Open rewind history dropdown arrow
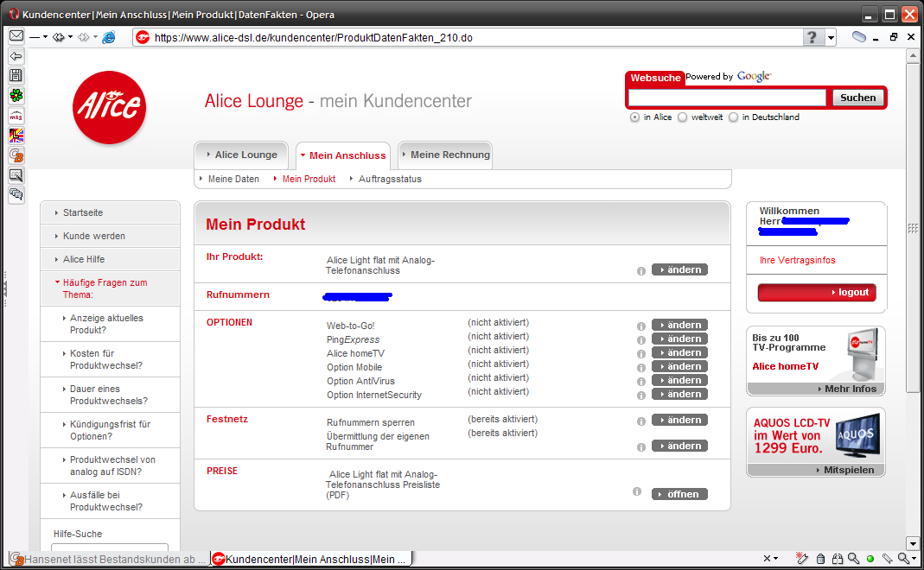Viewport: 924px width, 570px height. [x=70, y=37]
